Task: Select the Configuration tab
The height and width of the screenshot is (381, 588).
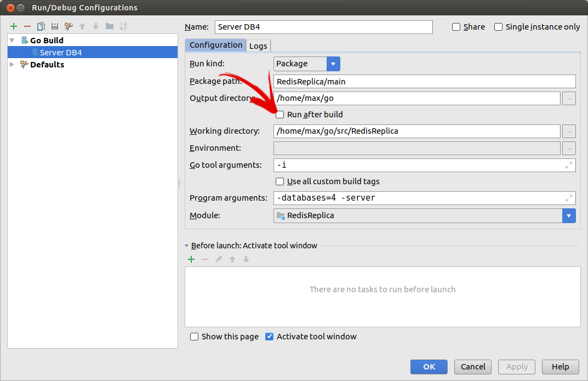Action: tap(215, 46)
